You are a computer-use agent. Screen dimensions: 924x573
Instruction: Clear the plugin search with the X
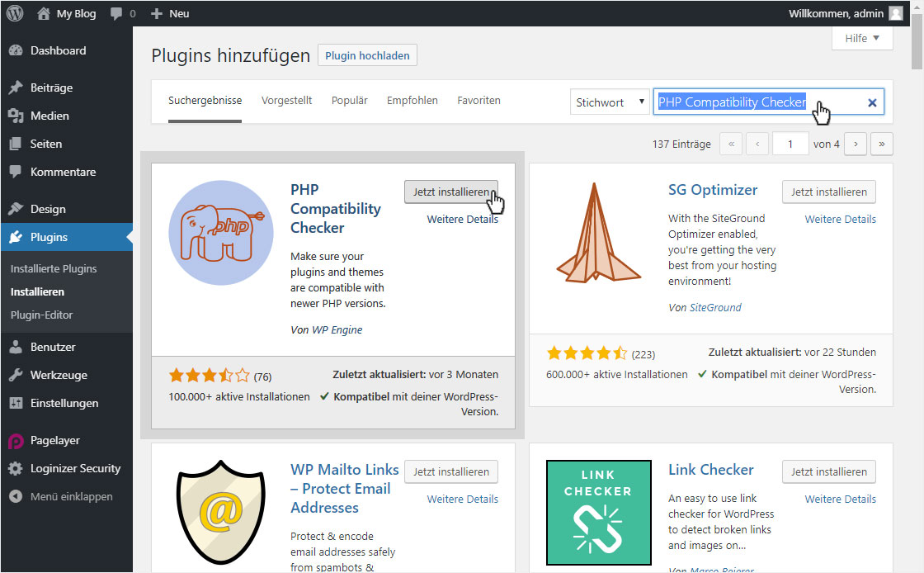click(872, 102)
